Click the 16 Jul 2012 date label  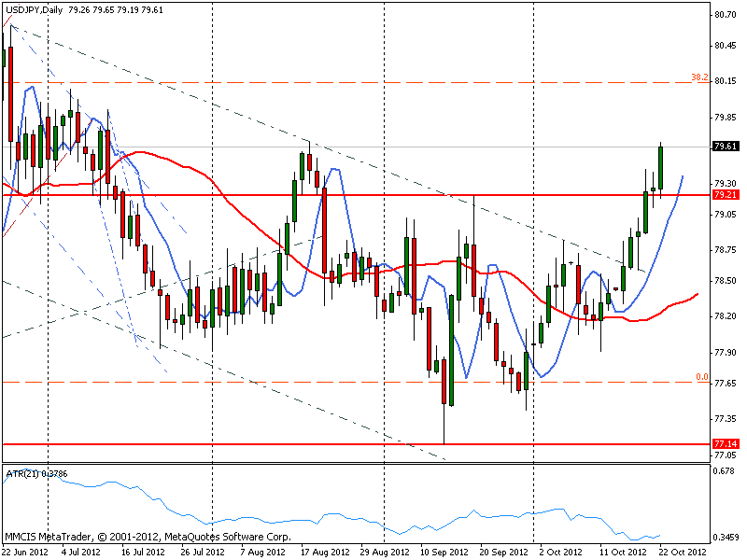(143, 552)
